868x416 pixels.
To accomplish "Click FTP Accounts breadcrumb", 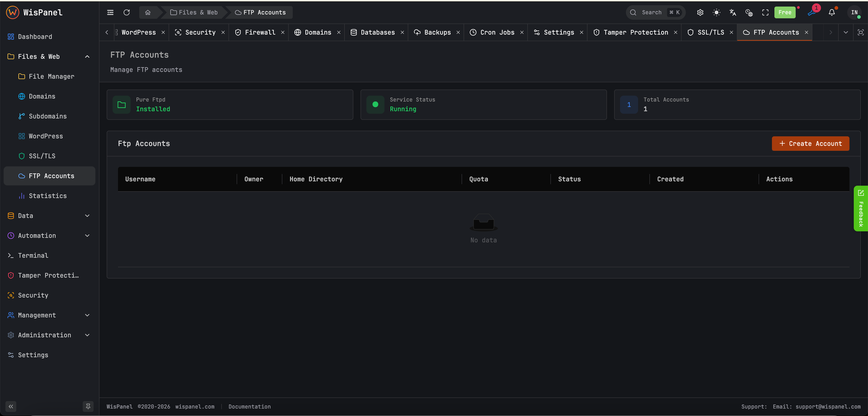I will coord(260,12).
